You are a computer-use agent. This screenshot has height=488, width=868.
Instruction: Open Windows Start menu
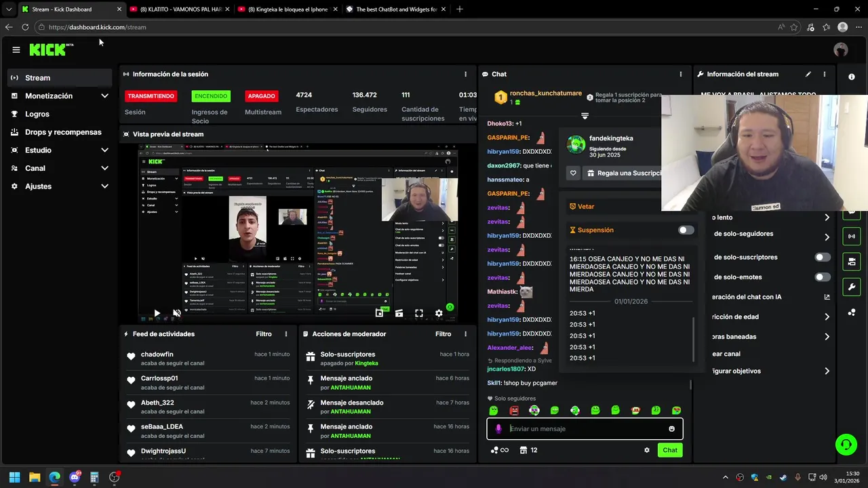[x=14, y=477]
